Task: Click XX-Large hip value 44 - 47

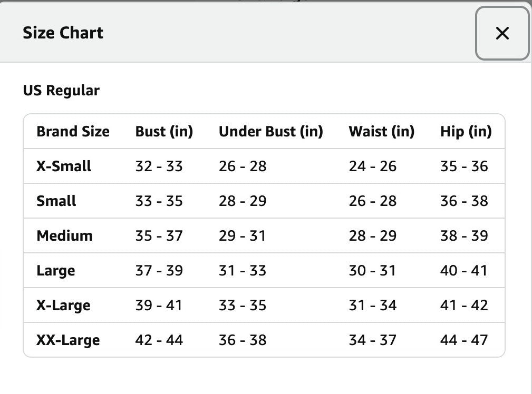Action: click(464, 340)
